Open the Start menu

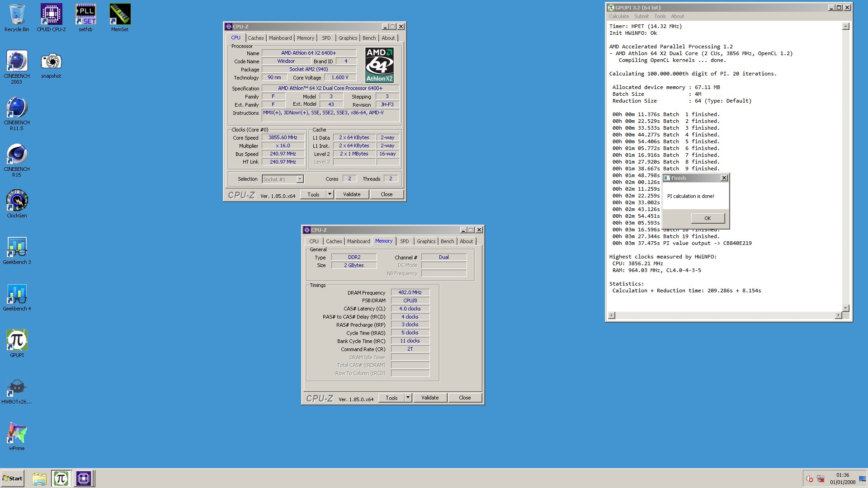click(x=13, y=478)
